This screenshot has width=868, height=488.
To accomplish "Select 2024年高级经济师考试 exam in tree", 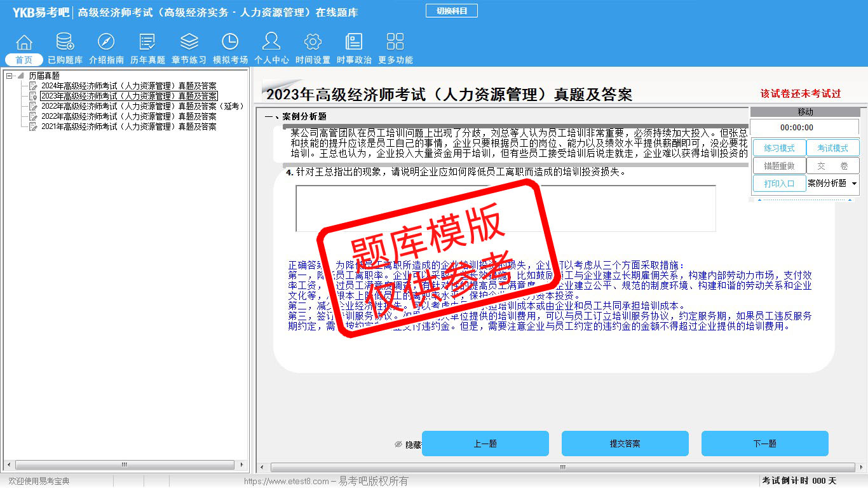I will pos(128,86).
